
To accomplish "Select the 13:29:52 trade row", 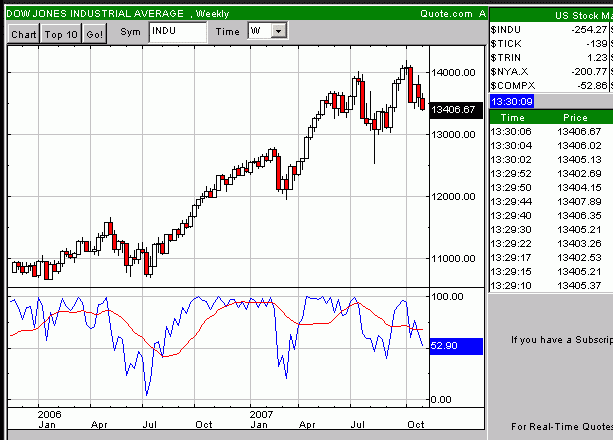I will point(551,174).
